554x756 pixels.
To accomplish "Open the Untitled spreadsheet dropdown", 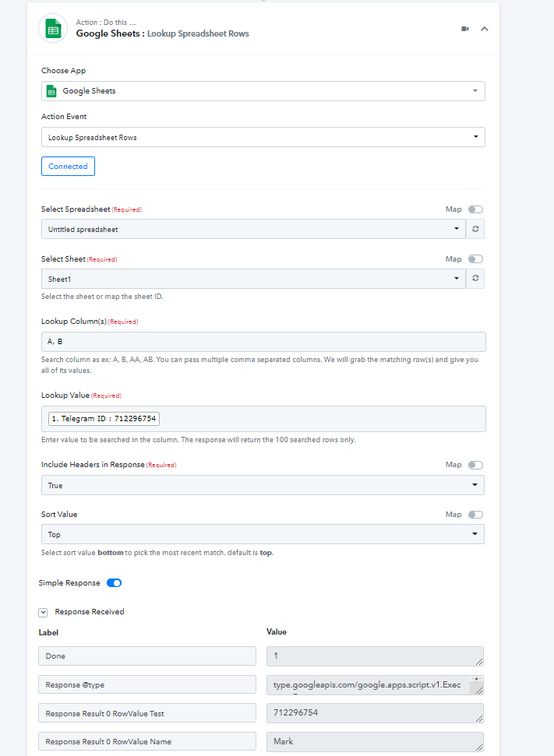I will pos(253,229).
